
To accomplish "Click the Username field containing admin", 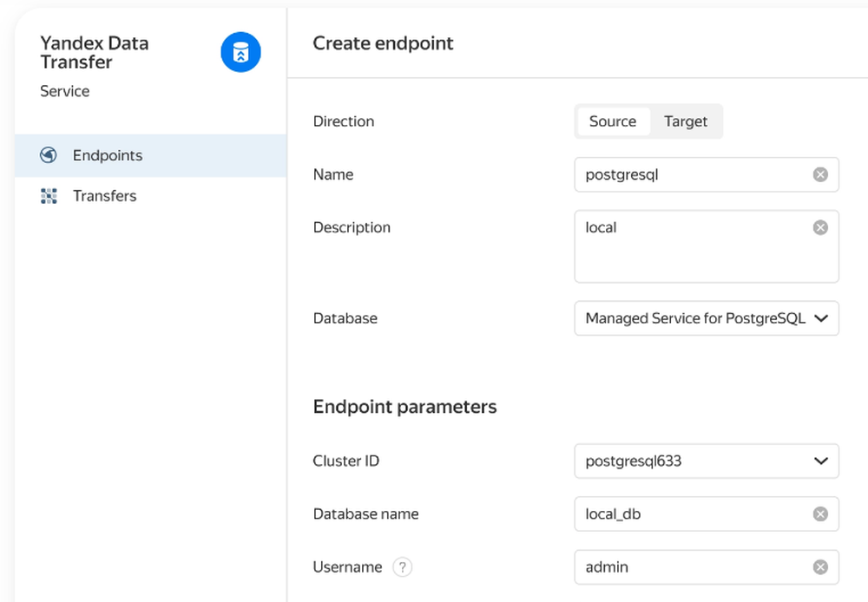I will [x=707, y=567].
